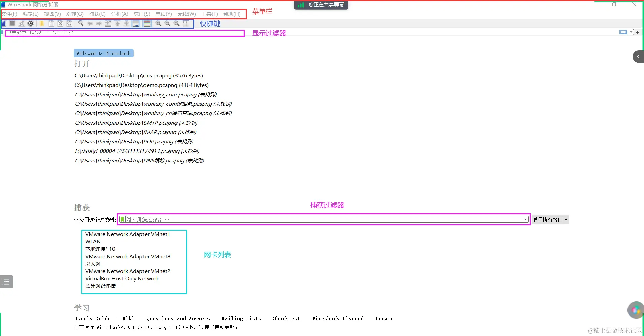Save this capture file icon

51,23
